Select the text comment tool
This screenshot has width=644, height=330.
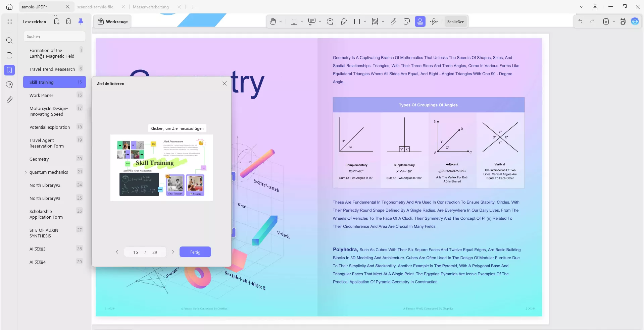click(294, 21)
